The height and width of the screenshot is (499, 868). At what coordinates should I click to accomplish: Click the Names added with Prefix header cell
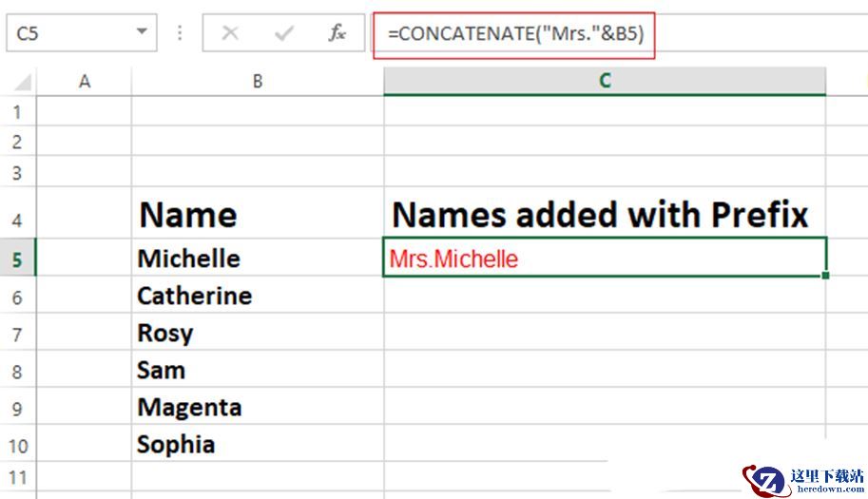(x=605, y=213)
